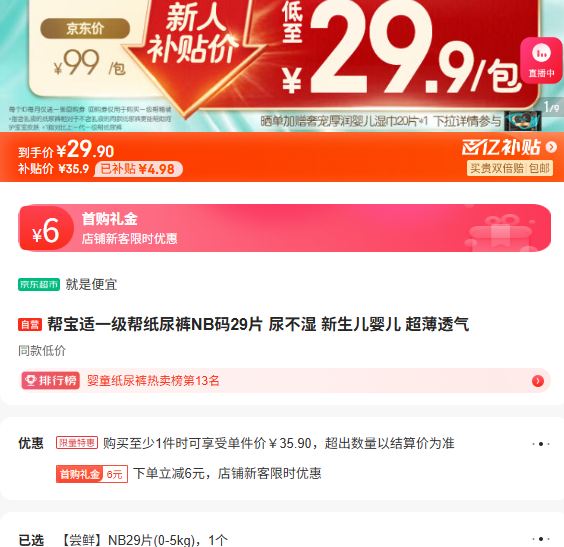Open the 买贵双倍赔 包邮 guarantee label
Screen dimensions: 564x547
510,168
